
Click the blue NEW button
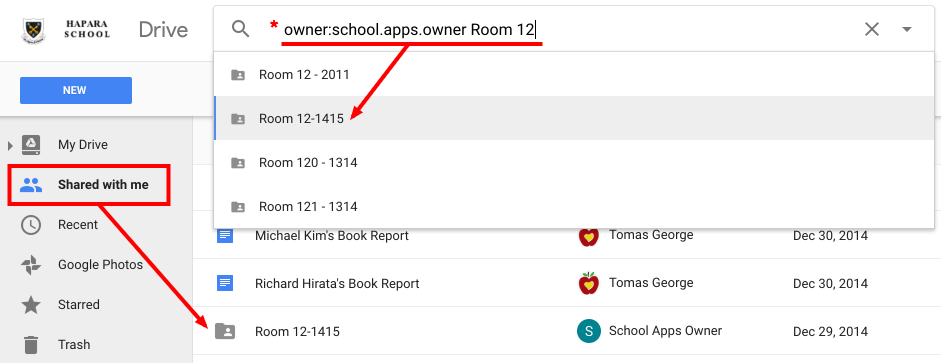[76, 91]
